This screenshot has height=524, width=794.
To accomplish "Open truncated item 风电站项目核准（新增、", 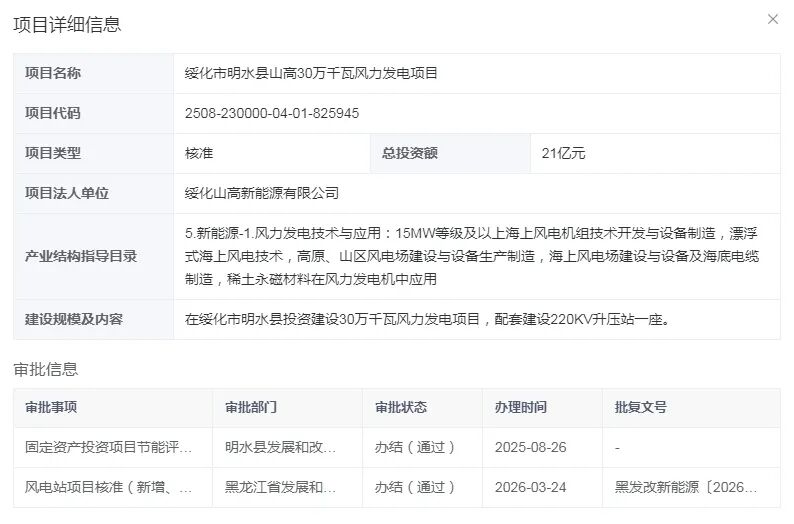I will pos(109,487).
